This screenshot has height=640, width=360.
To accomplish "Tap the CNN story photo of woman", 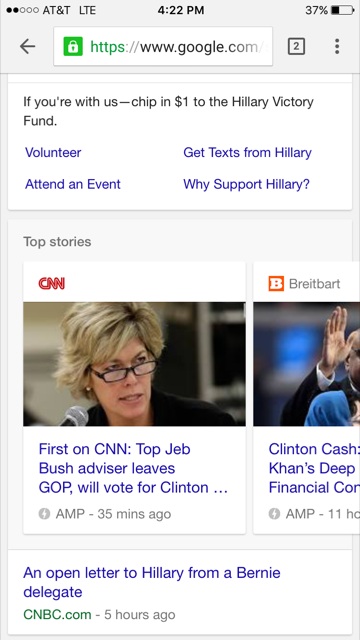I will pos(134,364).
